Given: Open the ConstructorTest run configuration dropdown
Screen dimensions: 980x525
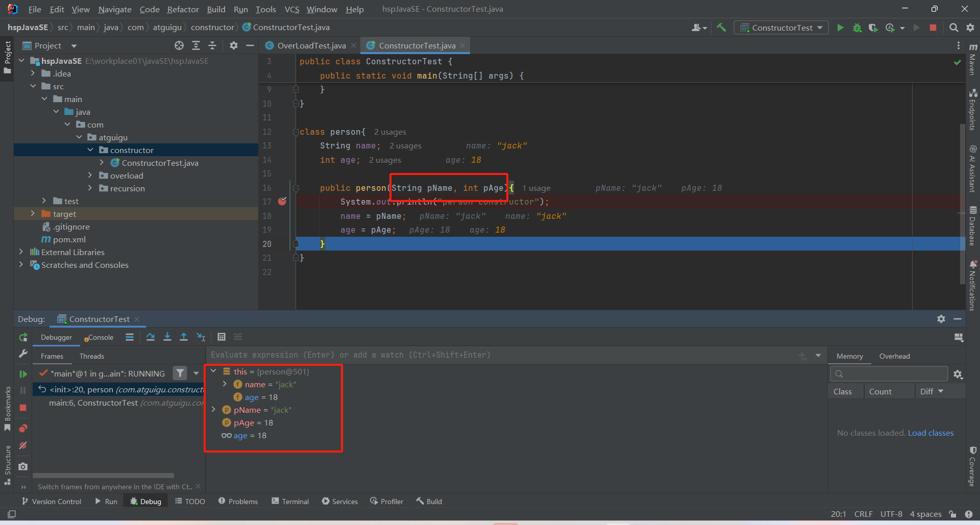Looking at the screenshot, I should pos(781,28).
